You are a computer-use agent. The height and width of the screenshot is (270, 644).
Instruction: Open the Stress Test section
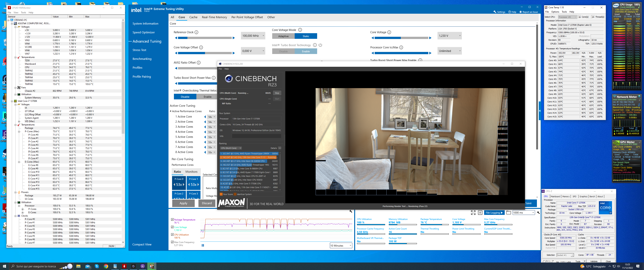click(139, 50)
